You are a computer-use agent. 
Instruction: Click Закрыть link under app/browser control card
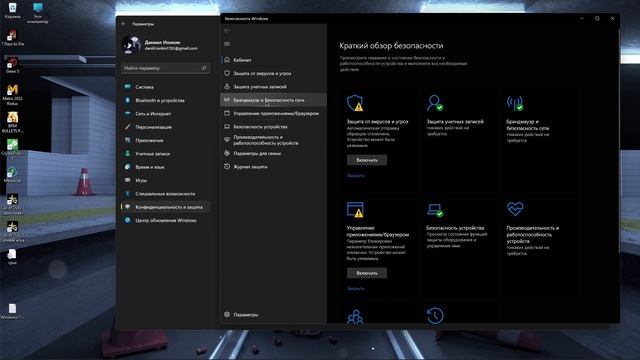click(356, 289)
